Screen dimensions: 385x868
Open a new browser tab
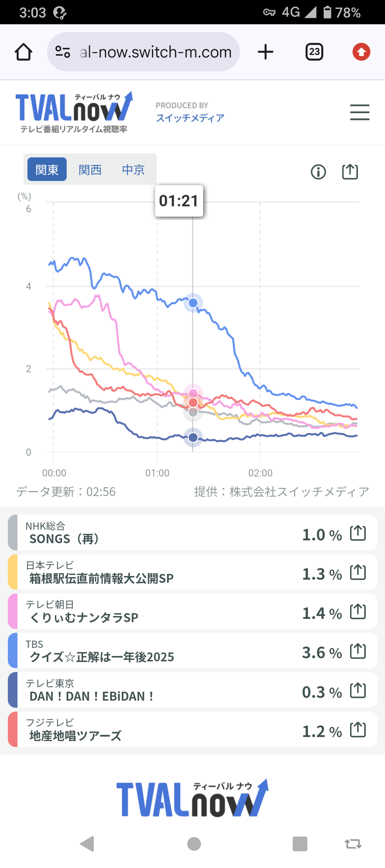coord(266,52)
